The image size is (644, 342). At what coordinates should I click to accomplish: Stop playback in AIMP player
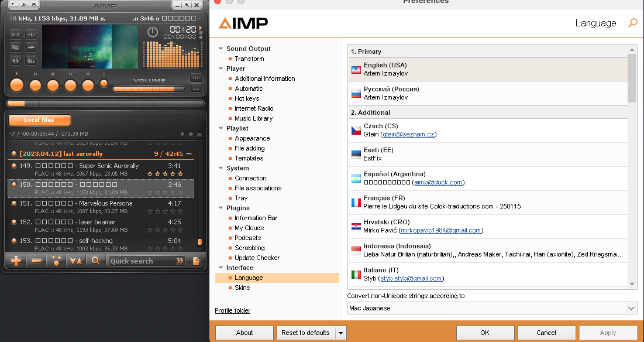53,85
